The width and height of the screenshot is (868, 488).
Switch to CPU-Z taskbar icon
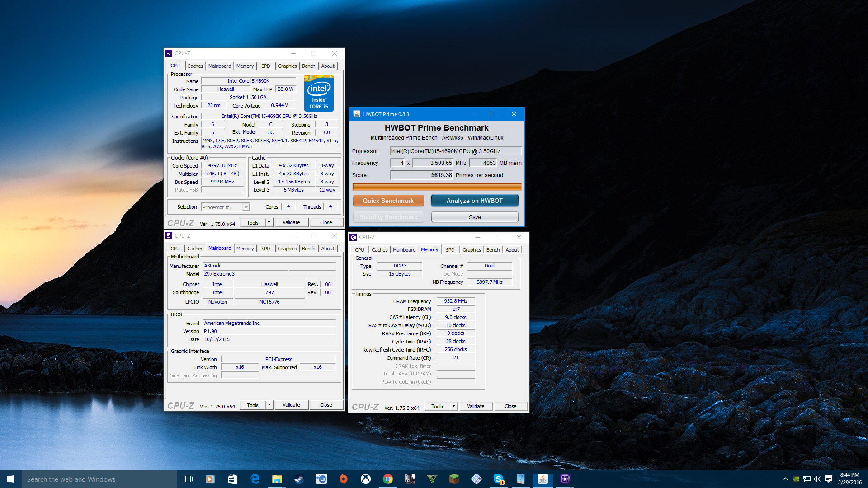pyautogui.click(x=565, y=479)
